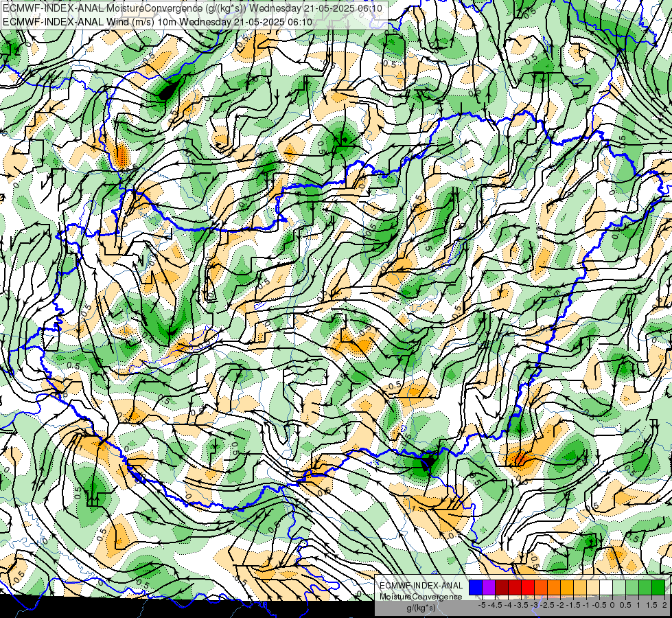Image resolution: width=672 pixels, height=618 pixels.
Task: Select the darkest green legend swatch
Action: tap(658, 587)
